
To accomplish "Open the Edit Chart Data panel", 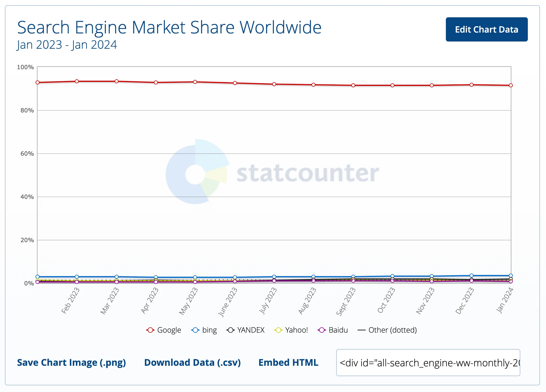I will coord(486,29).
